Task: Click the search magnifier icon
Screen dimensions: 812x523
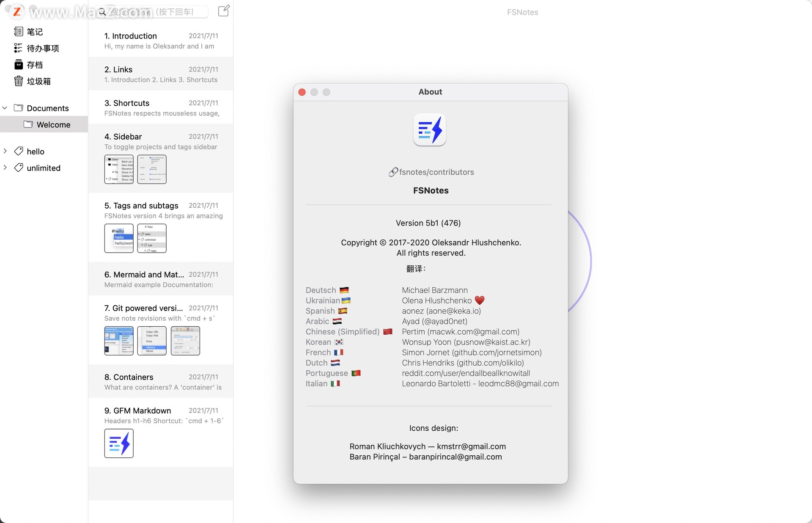Action: (x=102, y=12)
